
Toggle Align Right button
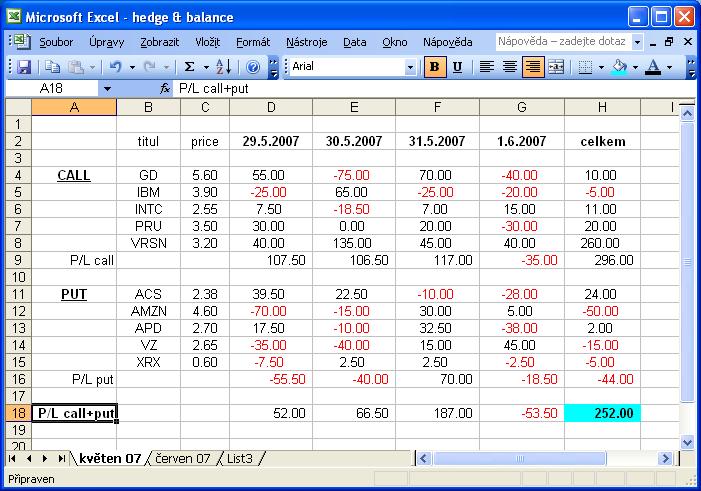(x=533, y=67)
